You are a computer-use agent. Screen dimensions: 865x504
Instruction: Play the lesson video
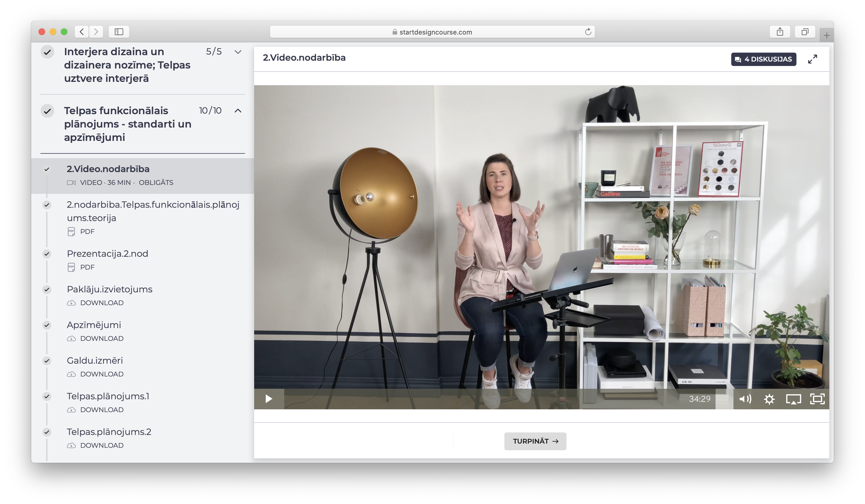pyautogui.click(x=269, y=399)
